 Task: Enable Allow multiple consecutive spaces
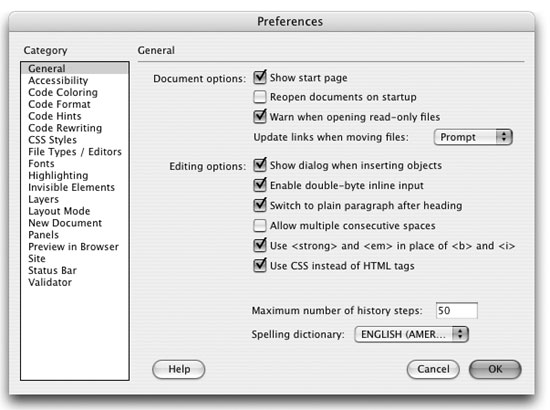point(260,226)
